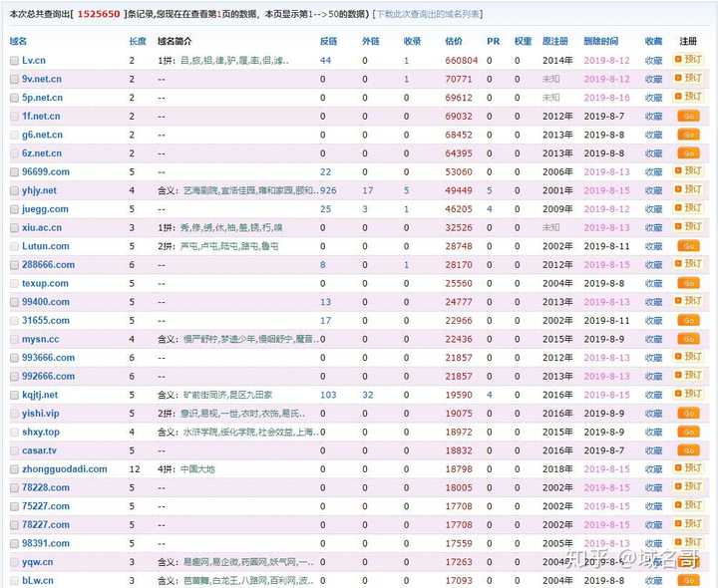This screenshot has width=718, height=588.
Task: Open domain link yishi.vip
Action: click(x=41, y=414)
